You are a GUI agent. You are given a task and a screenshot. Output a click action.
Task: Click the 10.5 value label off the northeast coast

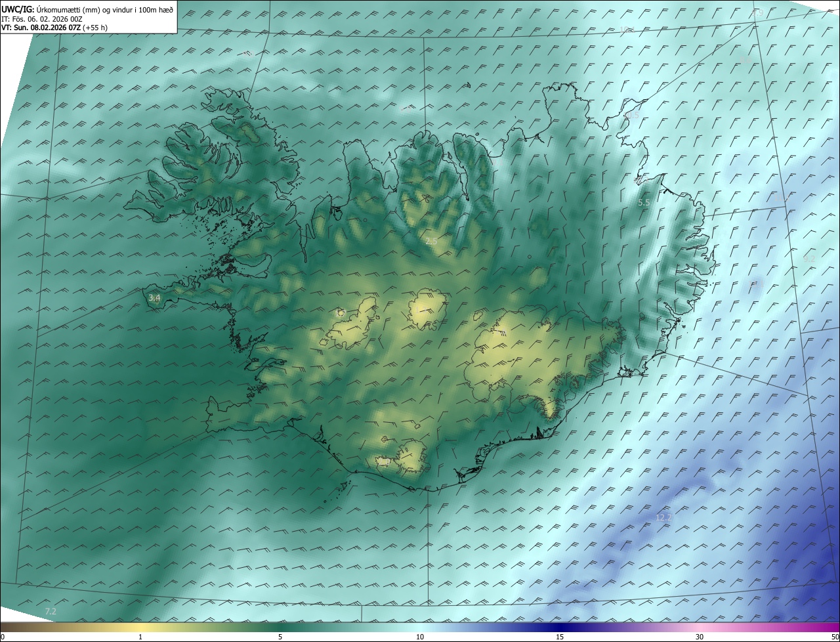click(631, 116)
